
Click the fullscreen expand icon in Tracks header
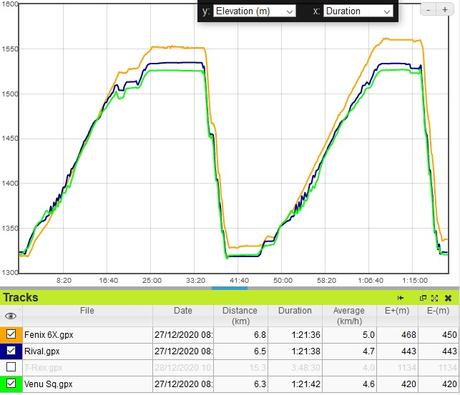pos(434,298)
